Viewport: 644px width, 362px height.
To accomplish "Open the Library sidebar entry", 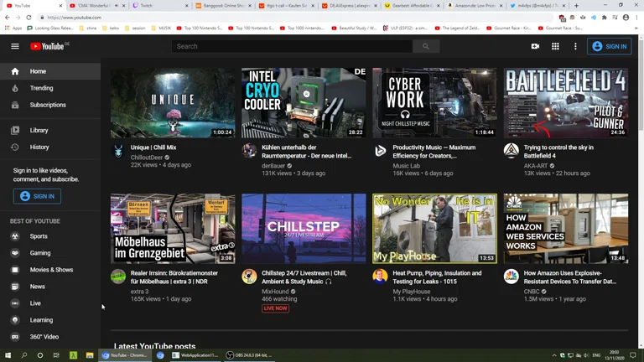I will (39, 130).
